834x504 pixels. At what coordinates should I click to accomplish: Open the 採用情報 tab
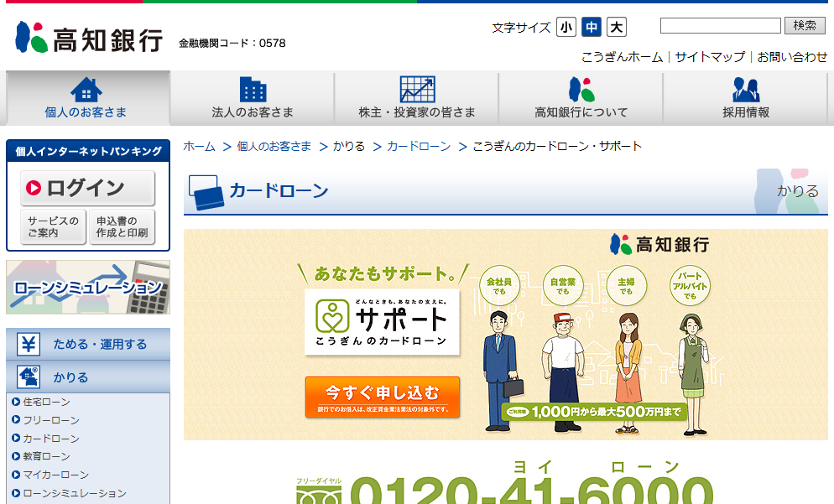tap(746, 98)
